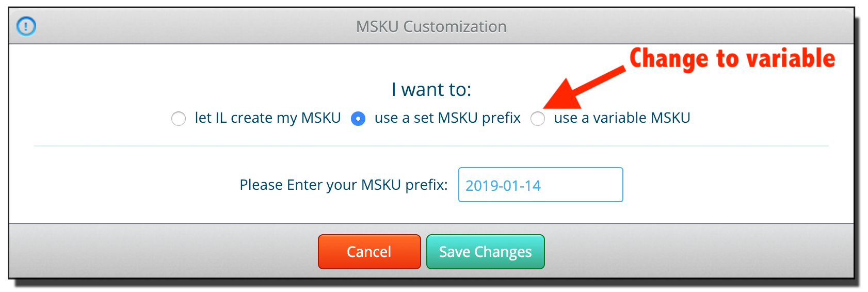Click empty white space left of the prefix label
Viewport: 868px width, 292px height.
129,185
